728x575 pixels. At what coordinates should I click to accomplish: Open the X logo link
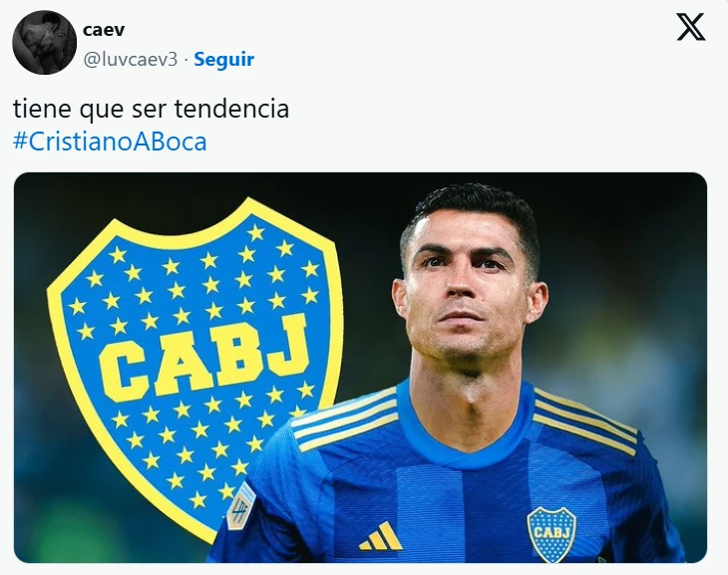point(691,27)
